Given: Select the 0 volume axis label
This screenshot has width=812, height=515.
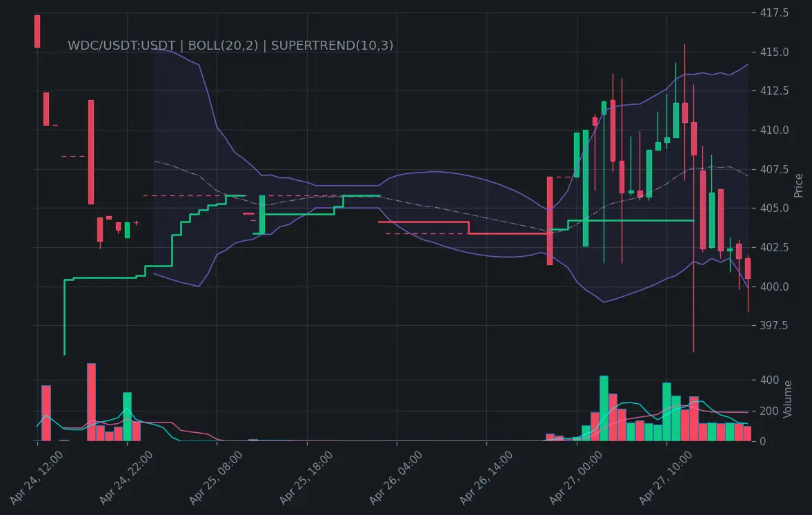Looking at the screenshot, I should click(763, 441).
